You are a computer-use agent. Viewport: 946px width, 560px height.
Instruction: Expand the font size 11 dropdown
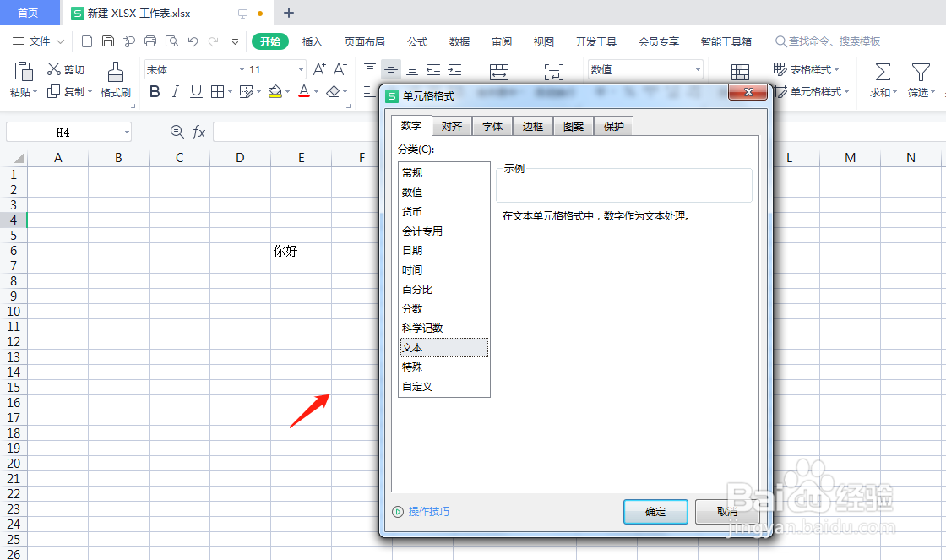click(x=300, y=68)
